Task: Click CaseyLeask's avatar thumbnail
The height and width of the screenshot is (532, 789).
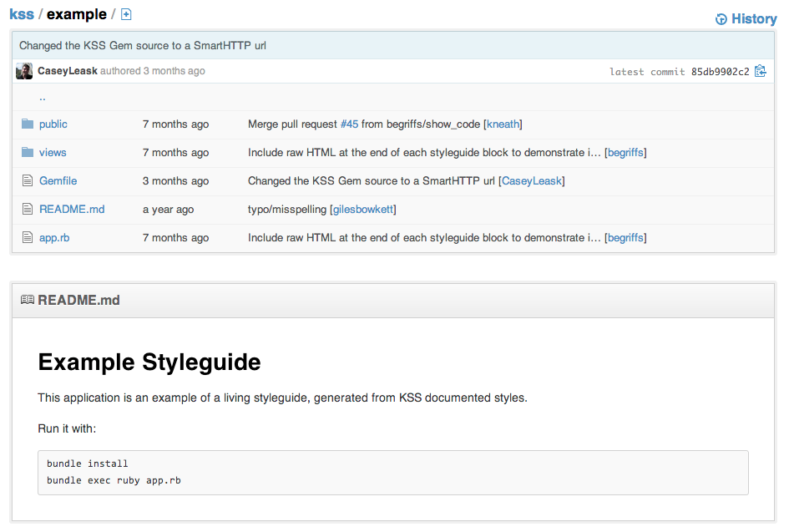Action: pos(24,72)
